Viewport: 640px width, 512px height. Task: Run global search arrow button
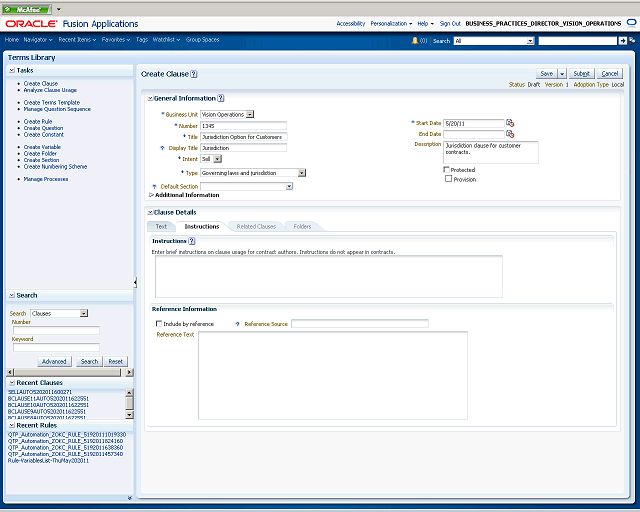(x=622, y=40)
